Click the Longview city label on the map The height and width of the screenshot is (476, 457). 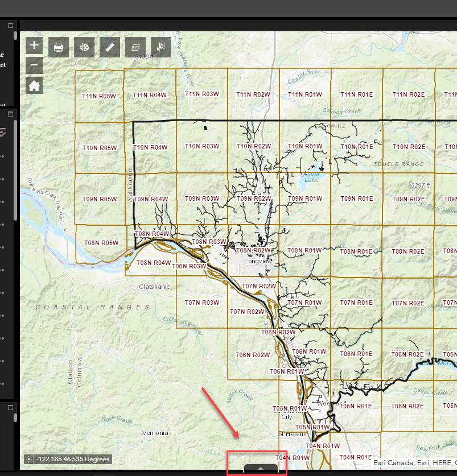(257, 261)
